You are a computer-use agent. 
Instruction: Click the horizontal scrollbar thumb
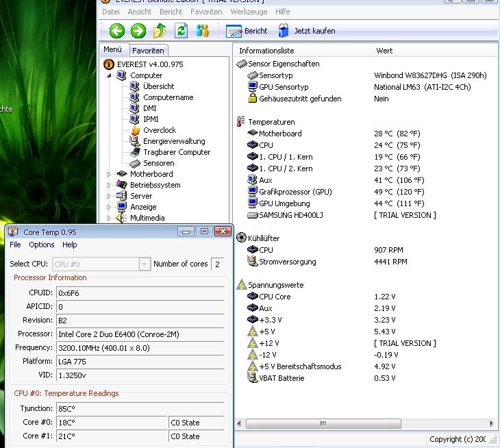coord(323,423)
